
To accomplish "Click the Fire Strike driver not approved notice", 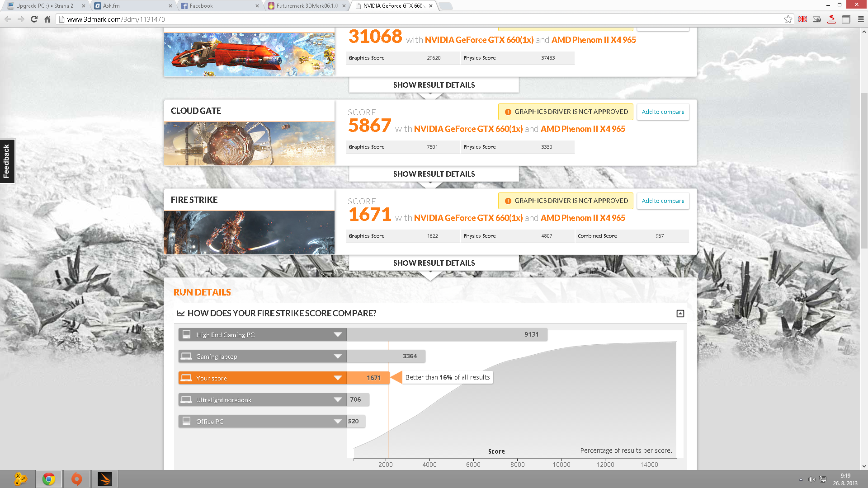I will [566, 201].
